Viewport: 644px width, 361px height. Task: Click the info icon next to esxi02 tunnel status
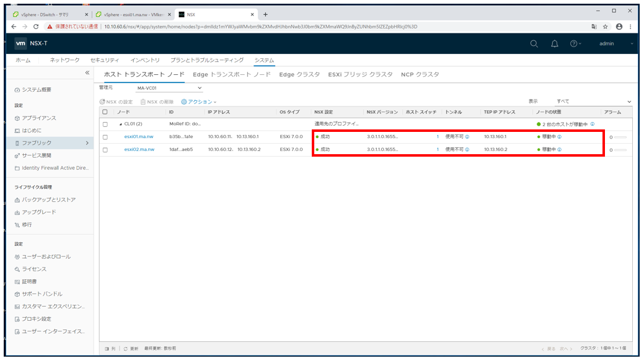pos(467,150)
